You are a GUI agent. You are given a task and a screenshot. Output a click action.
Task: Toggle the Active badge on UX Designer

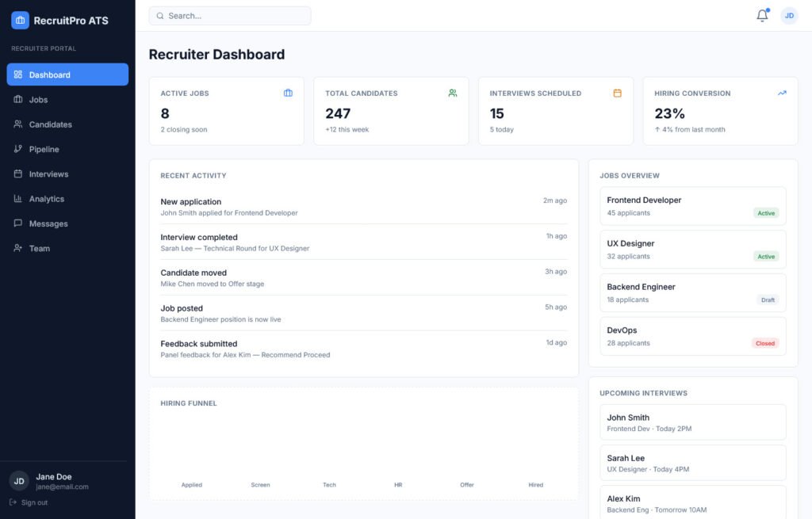pyautogui.click(x=766, y=256)
